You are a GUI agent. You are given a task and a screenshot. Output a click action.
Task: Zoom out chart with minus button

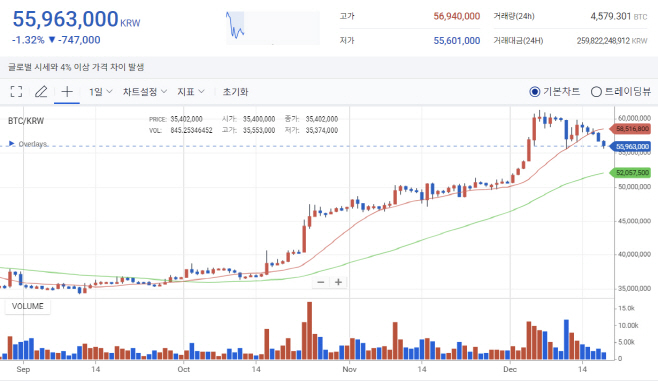tap(321, 282)
